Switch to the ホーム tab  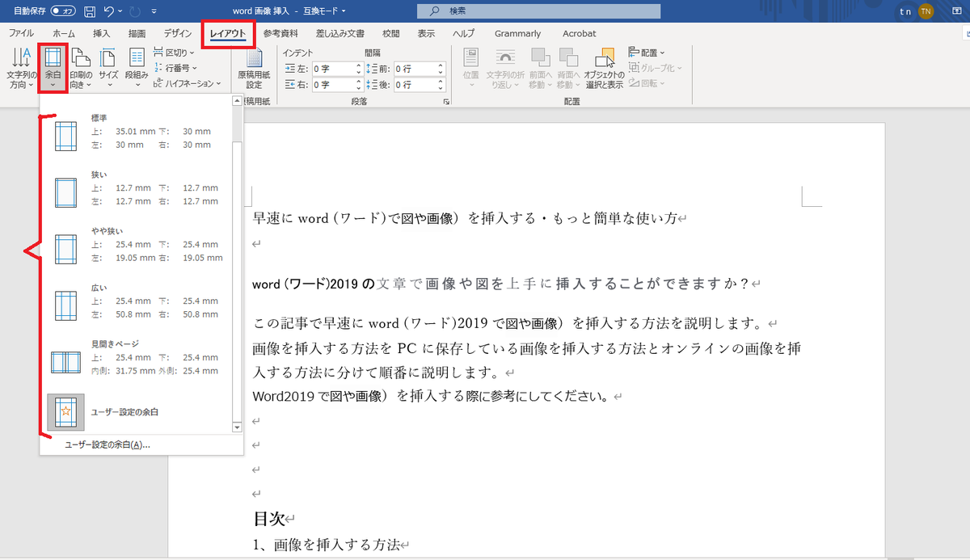pos(64,34)
